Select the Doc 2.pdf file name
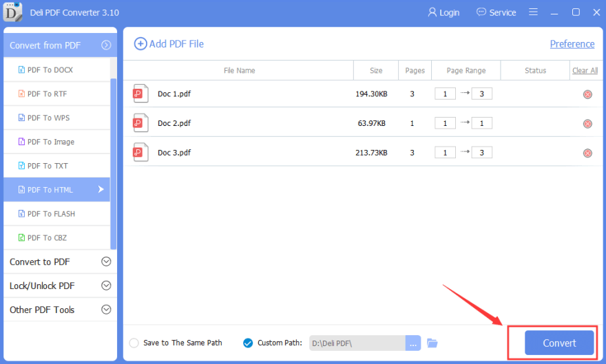The width and height of the screenshot is (606, 364). coord(174,123)
